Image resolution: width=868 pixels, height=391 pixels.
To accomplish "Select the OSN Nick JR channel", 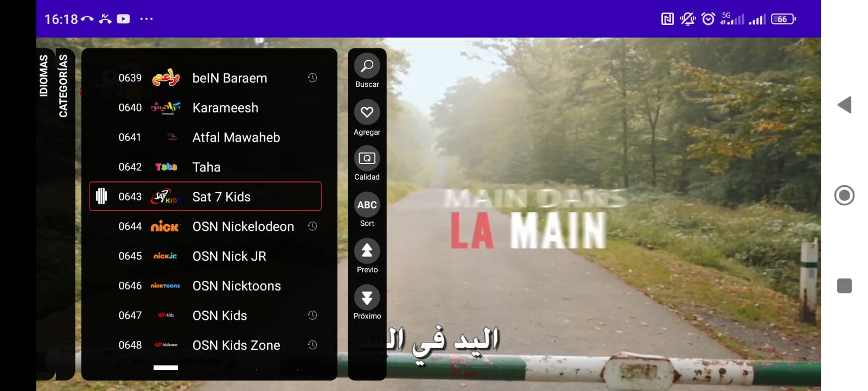I will click(x=205, y=256).
